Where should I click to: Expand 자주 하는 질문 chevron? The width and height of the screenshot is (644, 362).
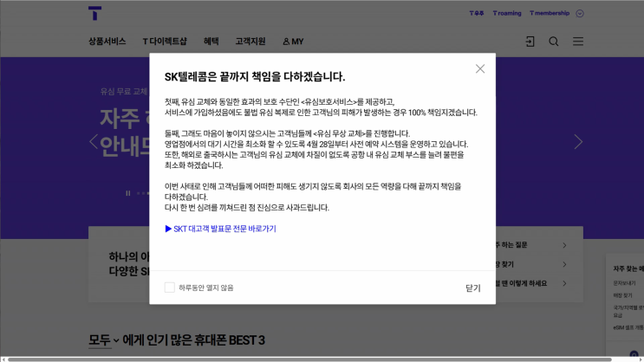(565, 245)
